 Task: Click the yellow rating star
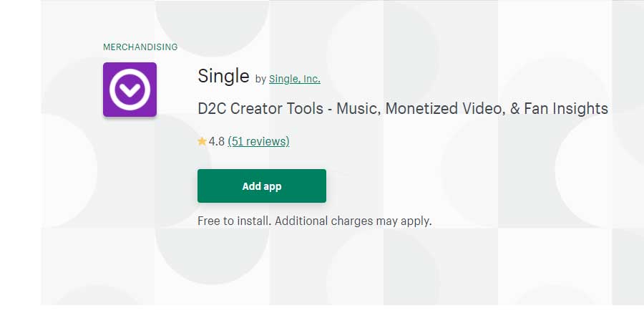coord(202,141)
